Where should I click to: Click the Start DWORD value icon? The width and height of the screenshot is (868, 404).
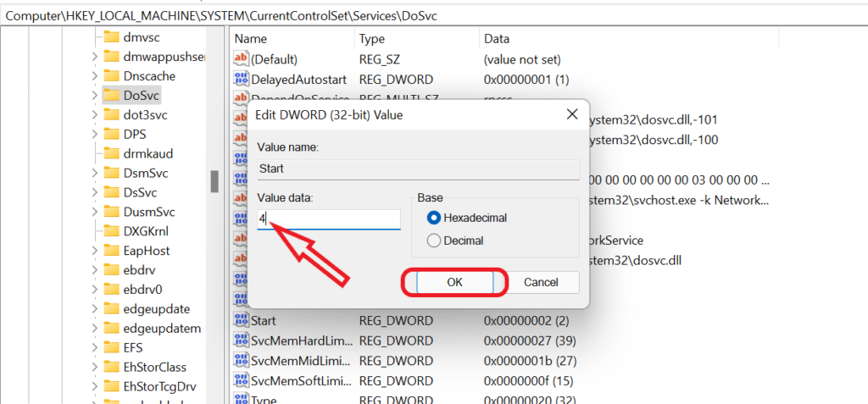coord(242,320)
